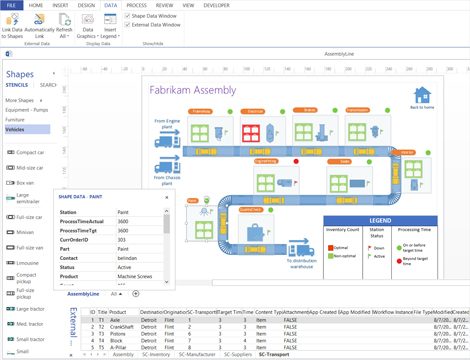
Task: Open the SEARCH pane in Shapes
Action: point(48,85)
